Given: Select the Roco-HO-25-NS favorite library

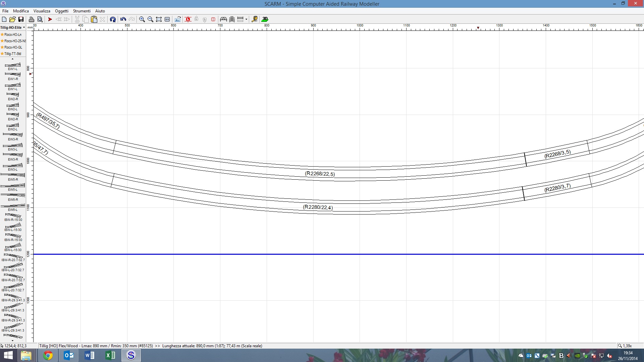Looking at the screenshot, I should (13, 41).
